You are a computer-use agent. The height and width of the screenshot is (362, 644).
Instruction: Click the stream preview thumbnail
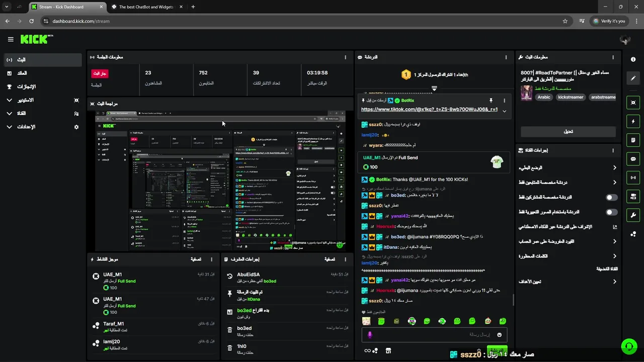pyautogui.click(x=220, y=180)
